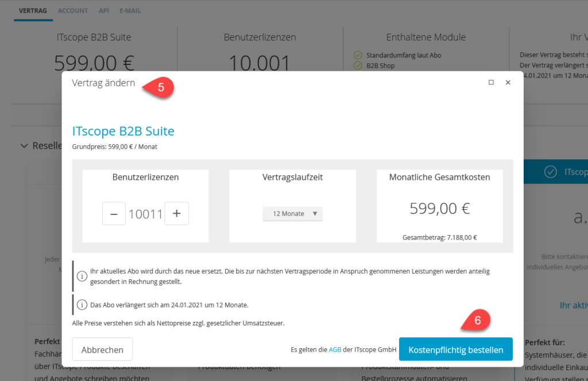Open the Vertragslaufzeit 12 Monate dropdown

pos(292,214)
